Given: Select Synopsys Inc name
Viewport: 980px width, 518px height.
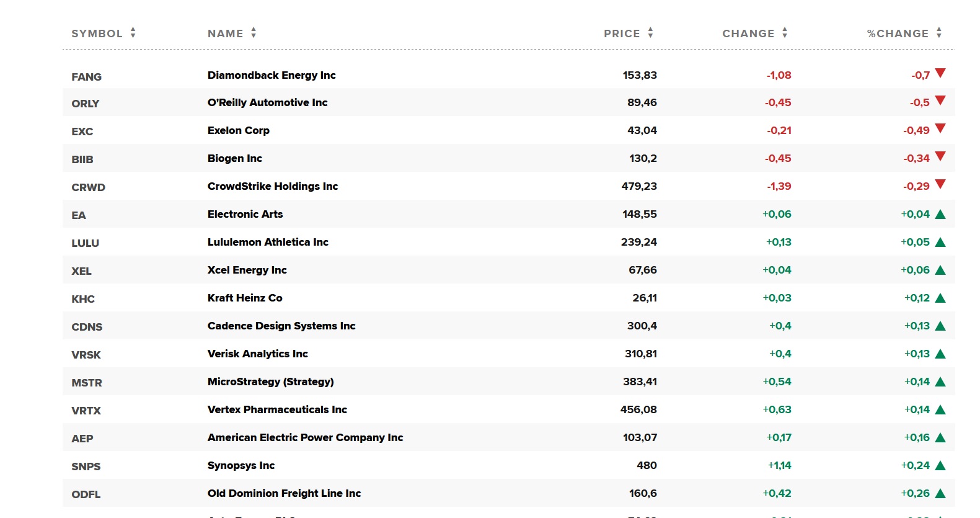Looking at the screenshot, I should 241,465.
